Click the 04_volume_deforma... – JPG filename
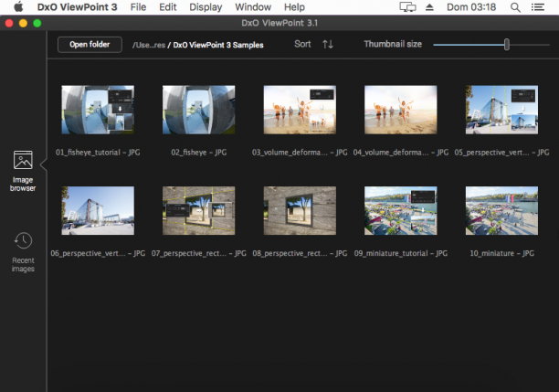This screenshot has width=559, height=392. tap(401, 153)
